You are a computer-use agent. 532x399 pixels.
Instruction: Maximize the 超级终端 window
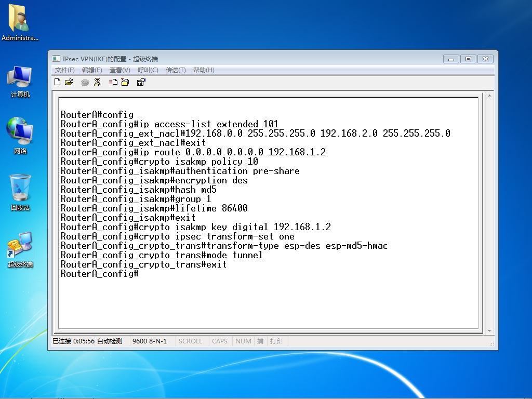coord(468,59)
